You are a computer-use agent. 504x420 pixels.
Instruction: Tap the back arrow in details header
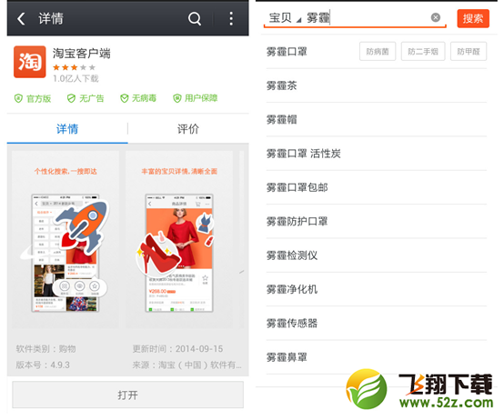[x=21, y=18]
